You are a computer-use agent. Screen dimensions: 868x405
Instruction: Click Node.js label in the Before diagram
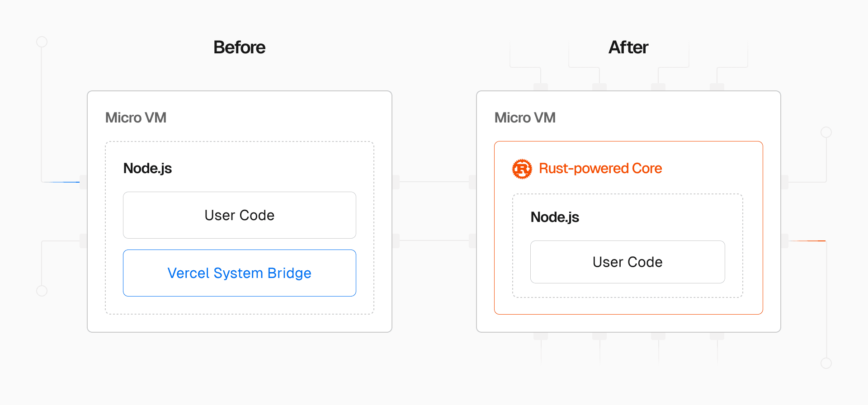click(x=147, y=169)
